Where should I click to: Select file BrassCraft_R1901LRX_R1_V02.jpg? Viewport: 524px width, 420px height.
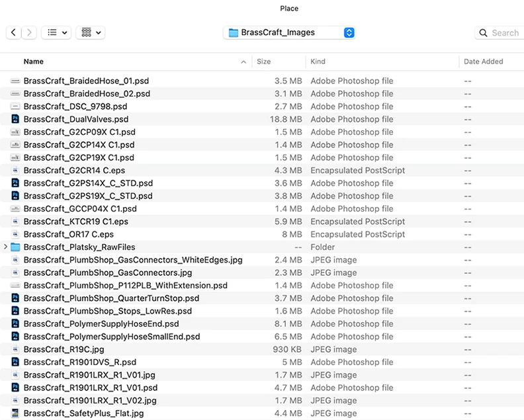pos(90,400)
